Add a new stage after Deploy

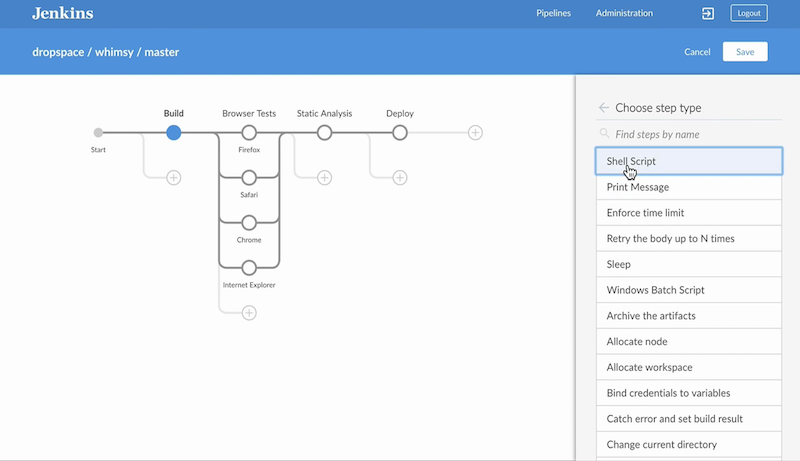pos(475,132)
